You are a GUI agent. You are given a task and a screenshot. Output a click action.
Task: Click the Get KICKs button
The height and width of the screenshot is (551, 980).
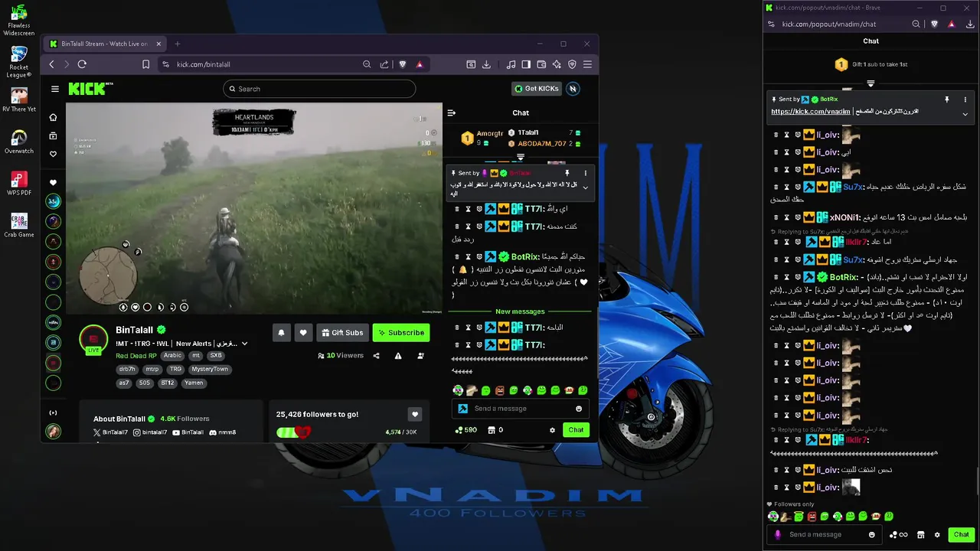(537, 89)
